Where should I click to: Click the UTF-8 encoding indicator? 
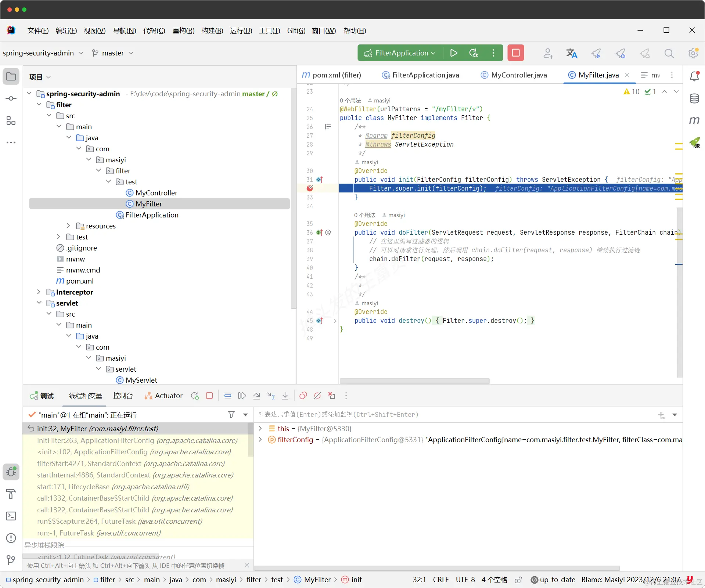[465, 580]
